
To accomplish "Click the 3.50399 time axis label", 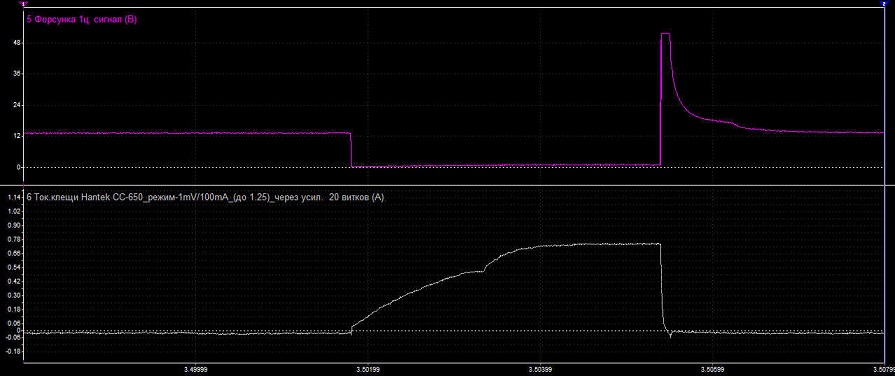I will coord(540,369).
